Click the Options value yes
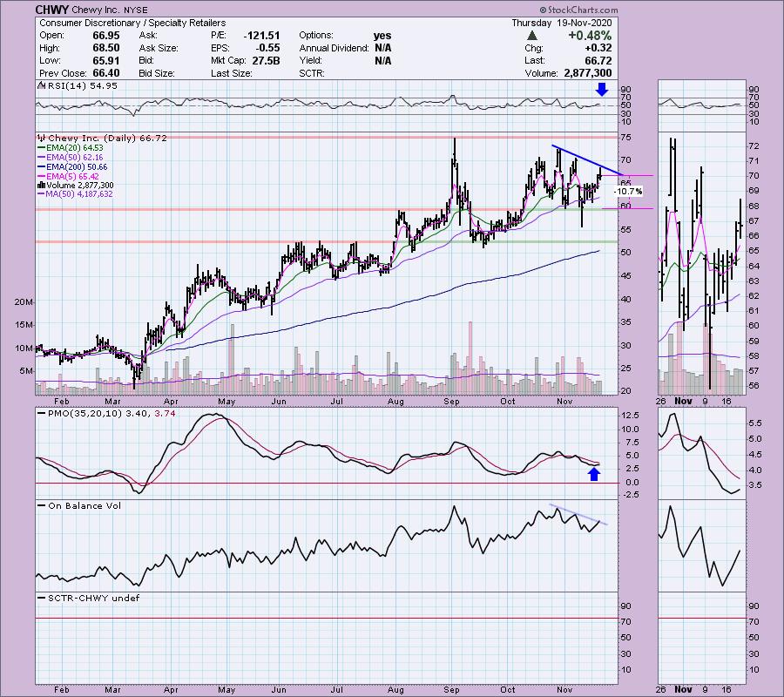Viewport: 784px width, 697px height. pos(382,36)
